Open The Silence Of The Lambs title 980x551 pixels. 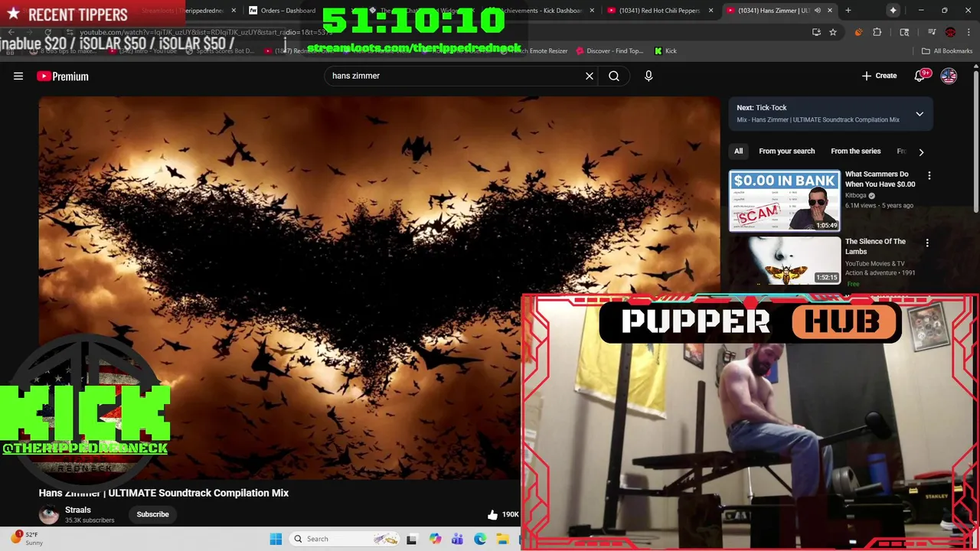click(875, 246)
